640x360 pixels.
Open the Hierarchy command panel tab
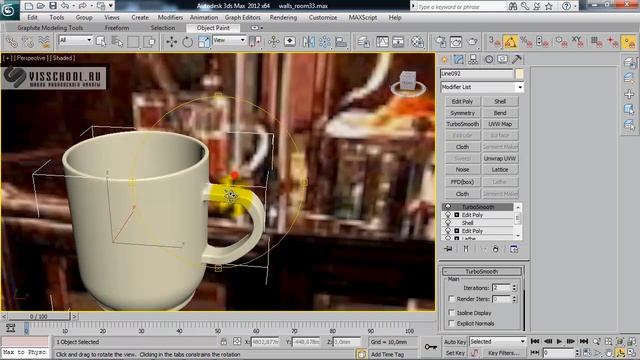tap(473, 60)
